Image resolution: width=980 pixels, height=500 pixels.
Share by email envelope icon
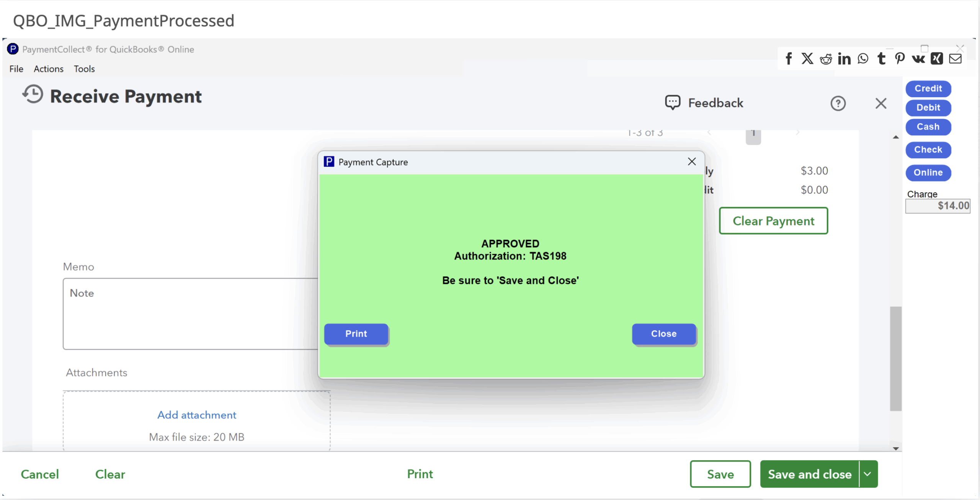click(955, 59)
